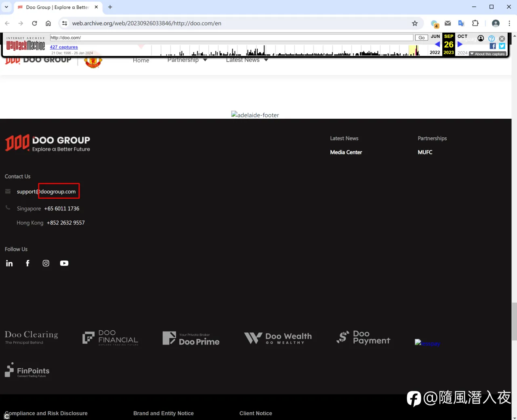
Task: Select OCT capture month
Action: point(462,36)
